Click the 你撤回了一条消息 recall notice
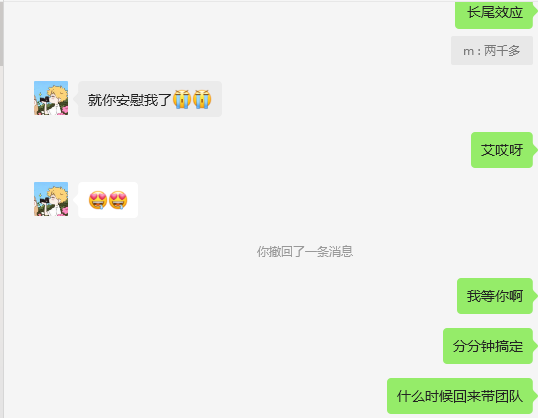Viewport: 538px width, 418px height. pos(305,252)
